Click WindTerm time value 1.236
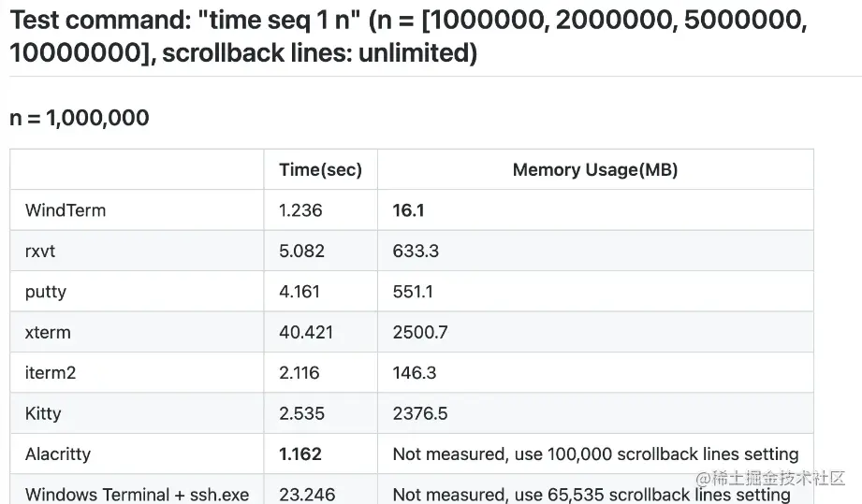 coord(300,210)
